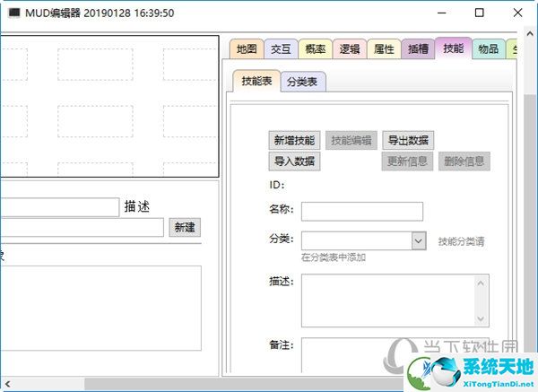Switch to the 交互 tab
Viewport: 538px width, 392px height.
(x=281, y=49)
